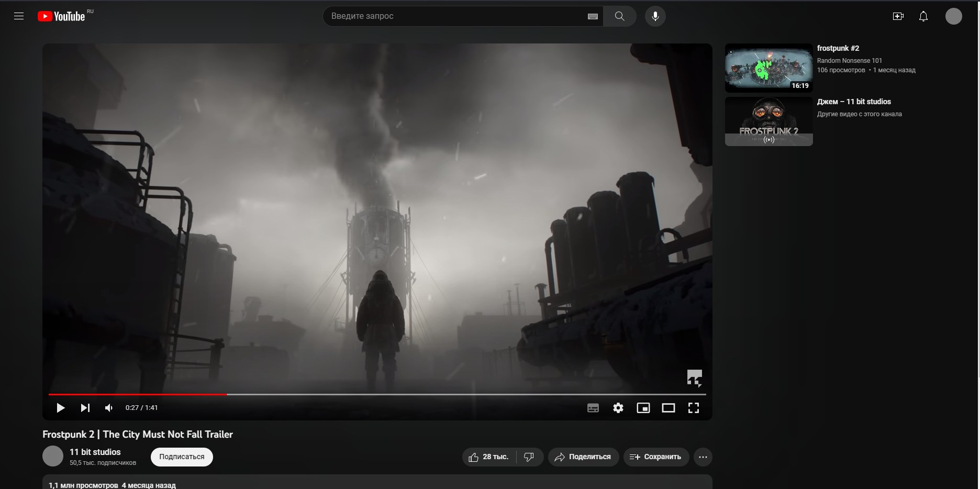Open the create video icon
980x489 pixels.
tap(898, 16)
